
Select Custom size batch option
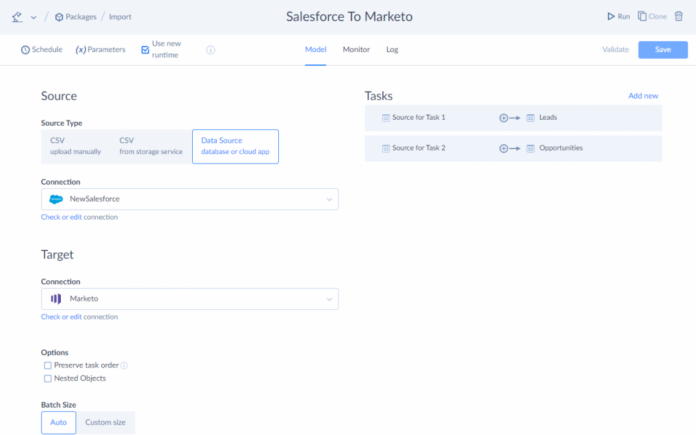pos(105,422)
